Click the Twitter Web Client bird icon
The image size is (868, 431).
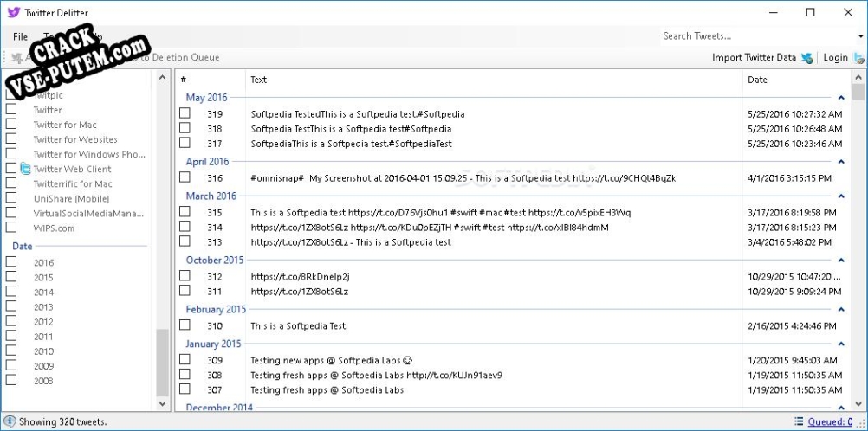(x=25, y=169)
